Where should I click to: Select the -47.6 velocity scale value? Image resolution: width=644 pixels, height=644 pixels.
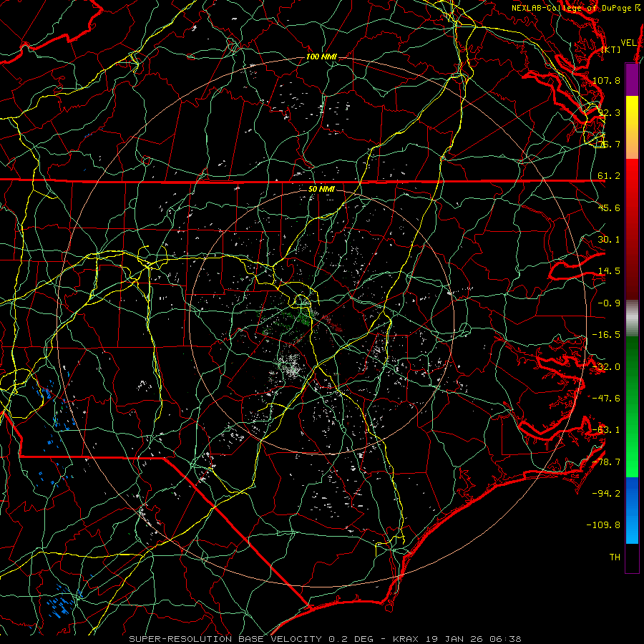[x=606, y=399]
